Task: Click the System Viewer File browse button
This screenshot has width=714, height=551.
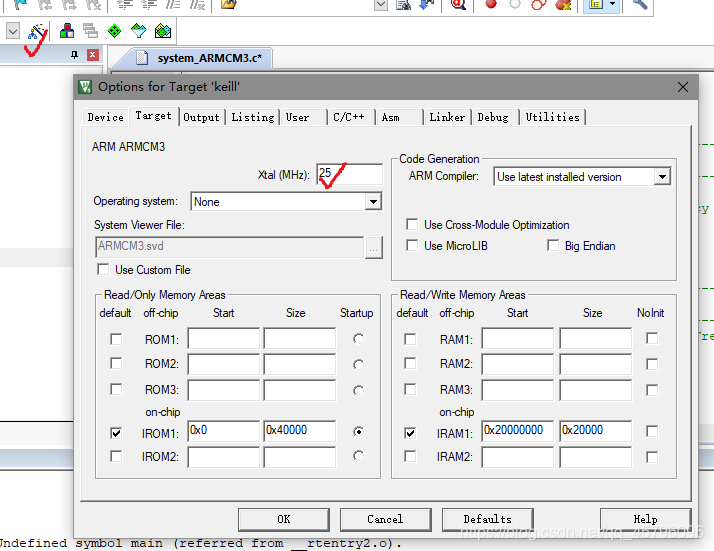Action: (373, 247)
